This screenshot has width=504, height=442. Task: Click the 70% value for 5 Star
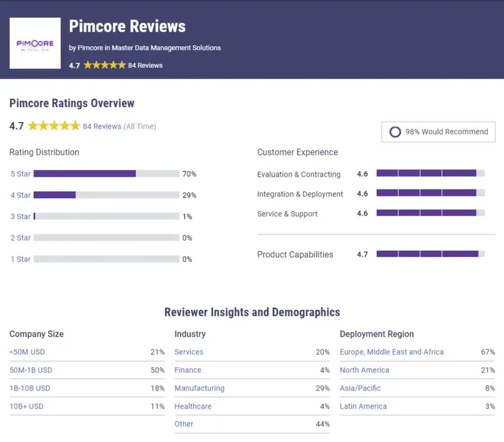(x=189, y=174)
